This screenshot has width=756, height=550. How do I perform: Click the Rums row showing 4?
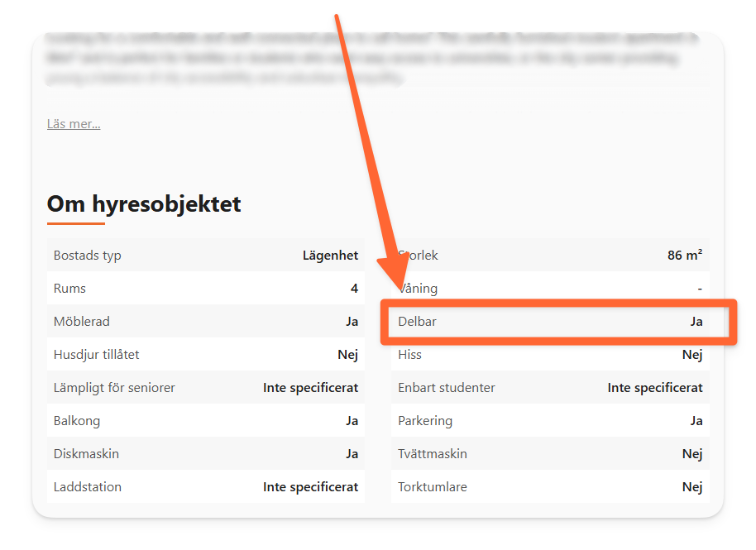click(x=206, y=289)
